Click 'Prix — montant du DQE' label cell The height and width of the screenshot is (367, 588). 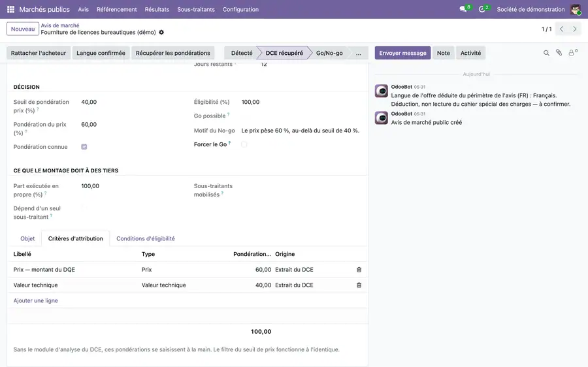pyautogui.click(x=44, y=270)
